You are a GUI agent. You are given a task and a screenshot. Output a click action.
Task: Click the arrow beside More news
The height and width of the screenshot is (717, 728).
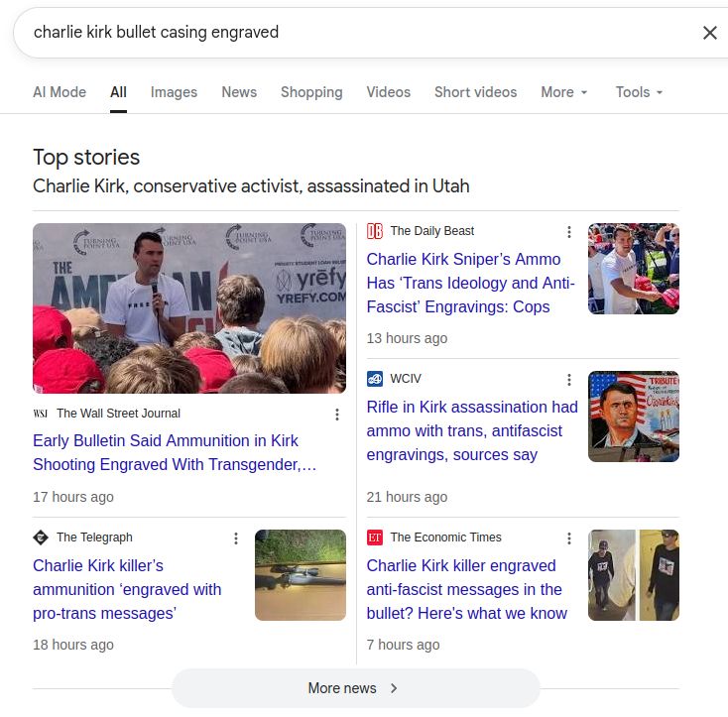coord(394,688)
